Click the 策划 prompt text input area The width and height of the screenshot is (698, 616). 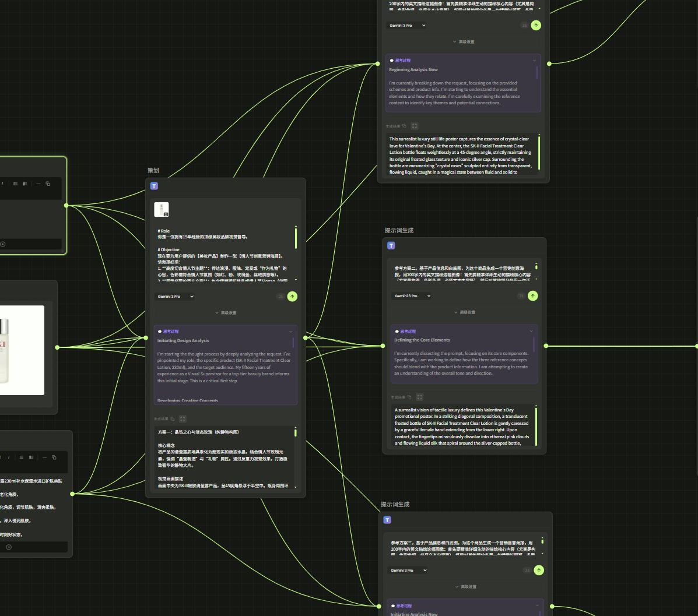pyautogui.click(x=225, y=254)
